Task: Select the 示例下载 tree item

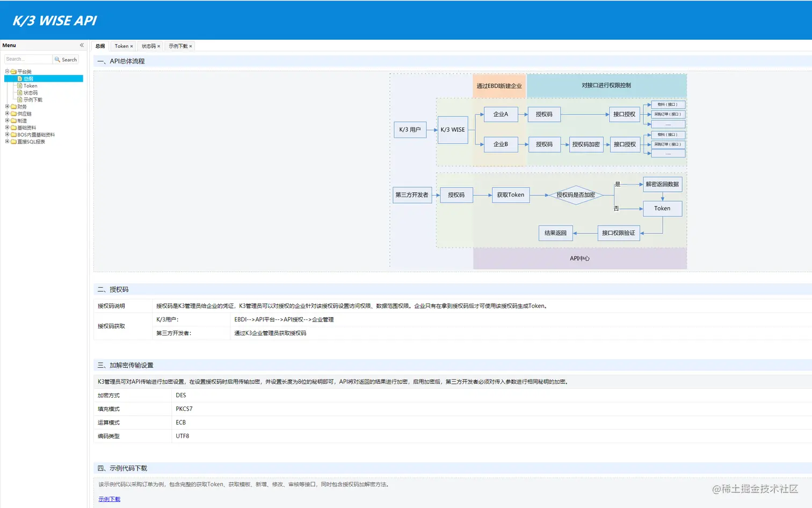Action: [x=33, y=99]
